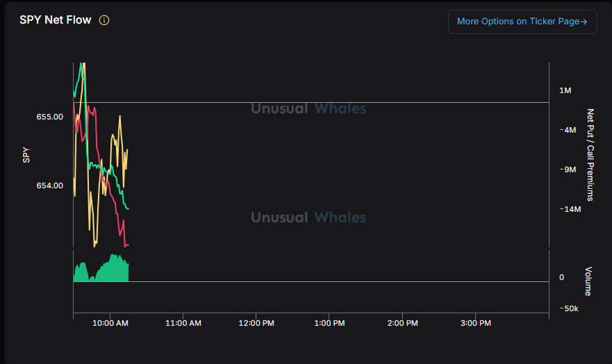This screenshot has height=364, width=612.
Task: Click the SPY Net Flow title
Action: 56,20
